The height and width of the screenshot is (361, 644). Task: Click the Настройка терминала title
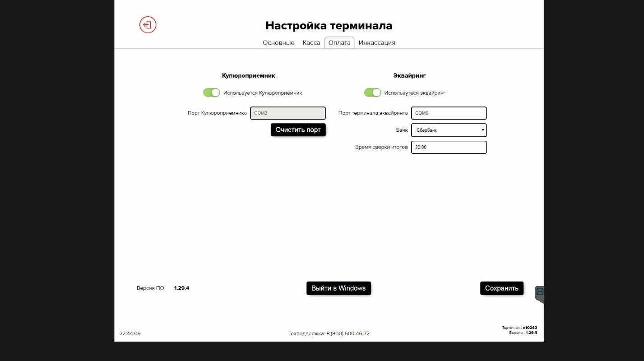coord(329,26)
